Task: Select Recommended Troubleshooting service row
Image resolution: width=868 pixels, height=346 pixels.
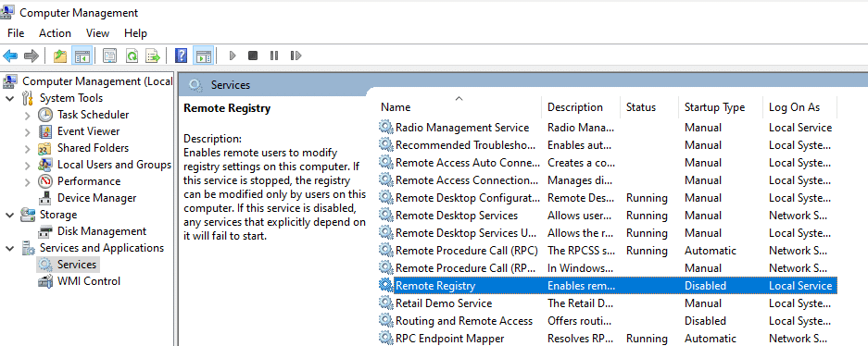Action: click(608, 145)
